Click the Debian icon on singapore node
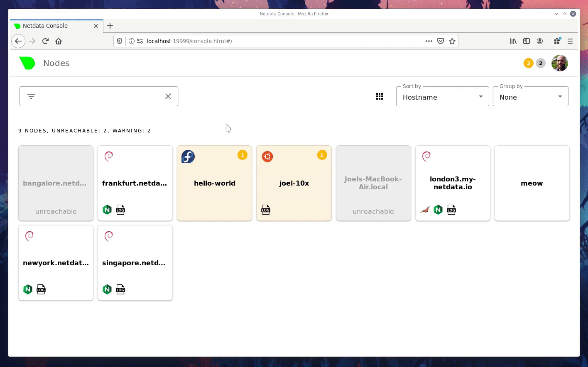 coord(109,236)
